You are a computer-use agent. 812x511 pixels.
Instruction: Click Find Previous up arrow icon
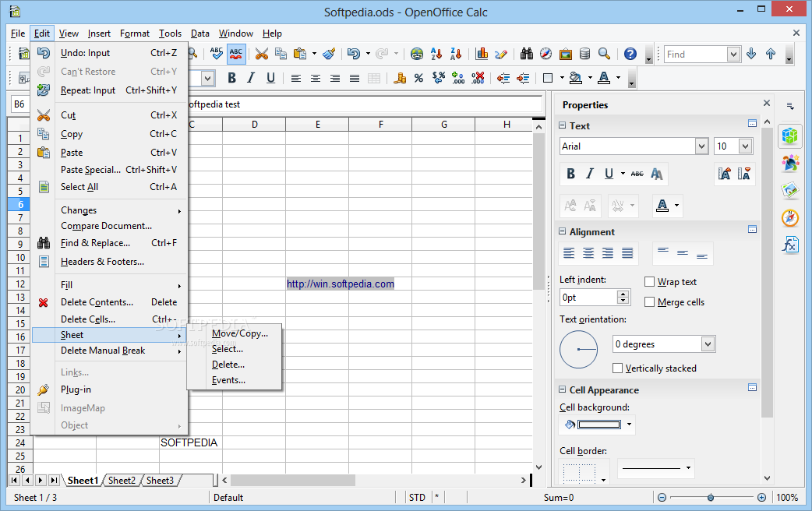[771, 53]
